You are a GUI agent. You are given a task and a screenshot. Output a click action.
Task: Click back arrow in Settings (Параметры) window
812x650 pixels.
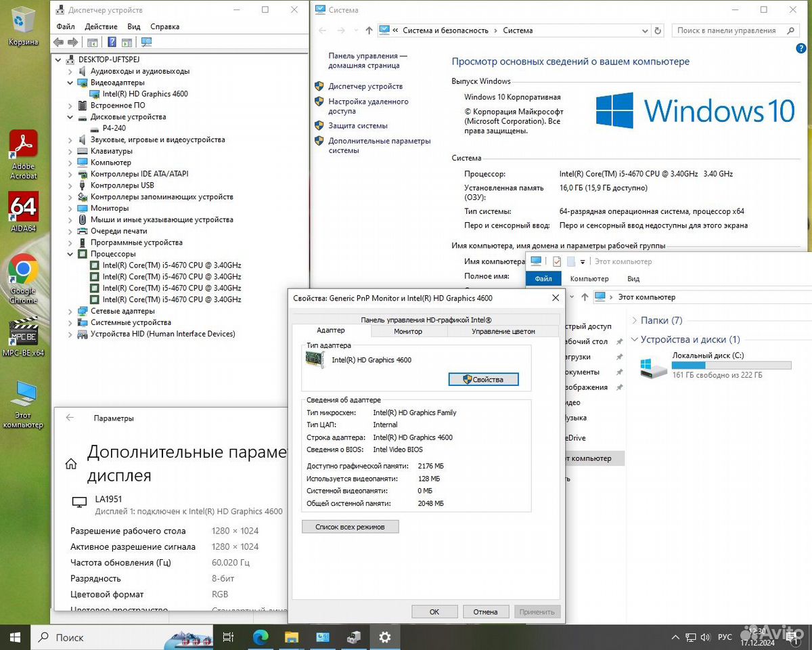tap(70, 418)
